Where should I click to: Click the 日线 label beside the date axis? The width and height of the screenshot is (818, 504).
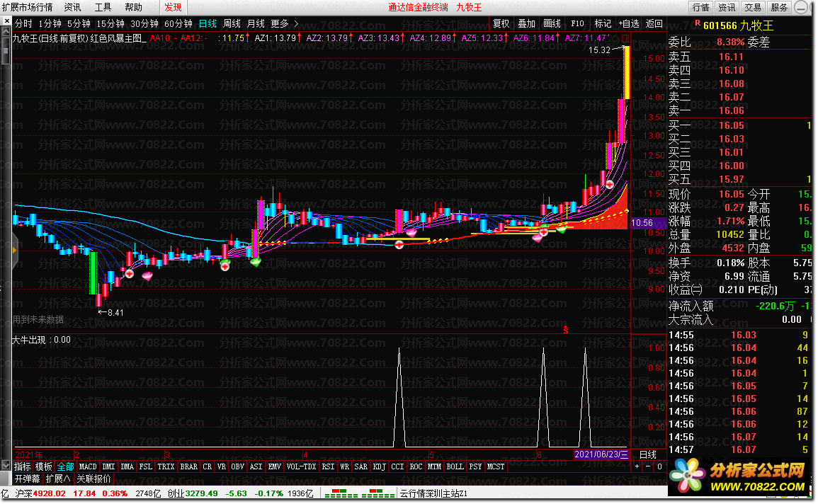click(648, 454)
